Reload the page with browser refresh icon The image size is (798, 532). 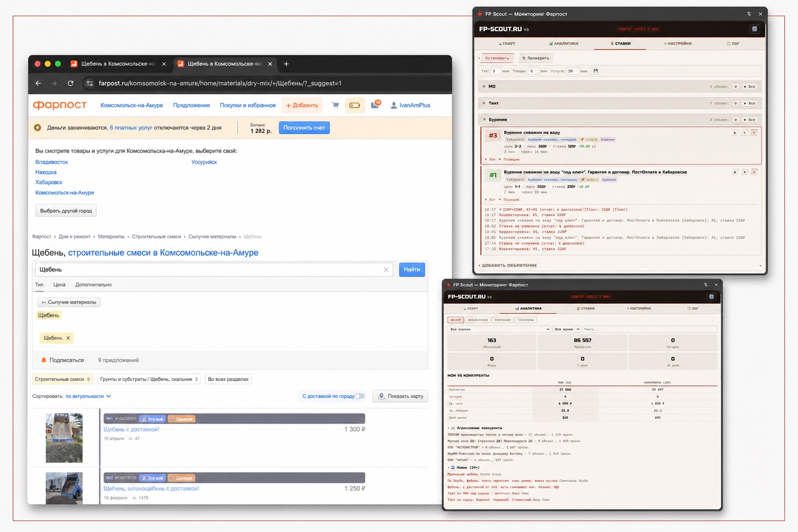(71, 83)
